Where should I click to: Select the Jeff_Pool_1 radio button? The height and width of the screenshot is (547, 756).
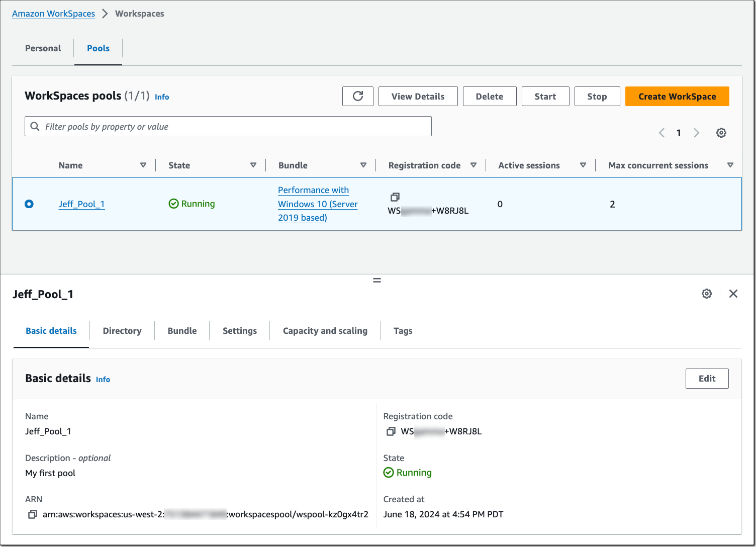coord(29,204)
